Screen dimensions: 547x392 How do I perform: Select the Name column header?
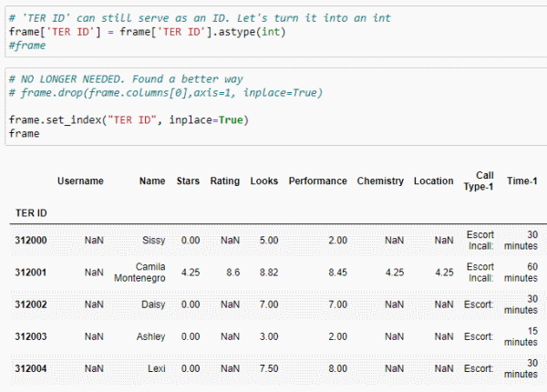click(152, 181)
